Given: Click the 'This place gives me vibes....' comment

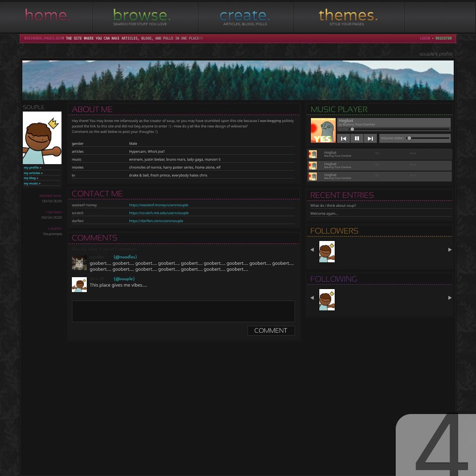Looking at the screenshot, I should 118,285.
